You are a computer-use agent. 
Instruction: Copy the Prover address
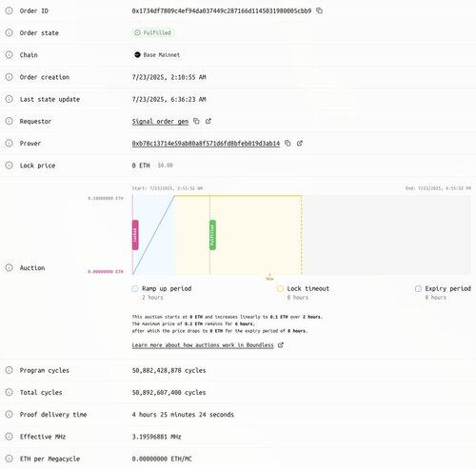288,143
